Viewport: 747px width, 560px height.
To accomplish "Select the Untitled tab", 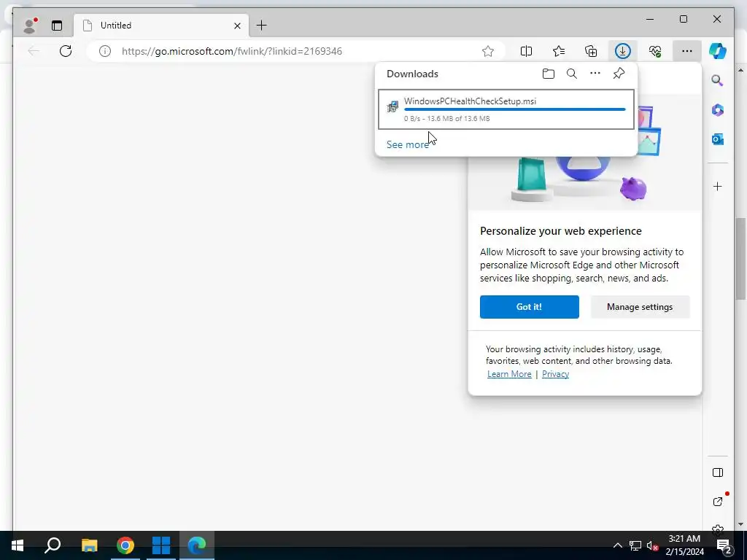I will [162, 26].
